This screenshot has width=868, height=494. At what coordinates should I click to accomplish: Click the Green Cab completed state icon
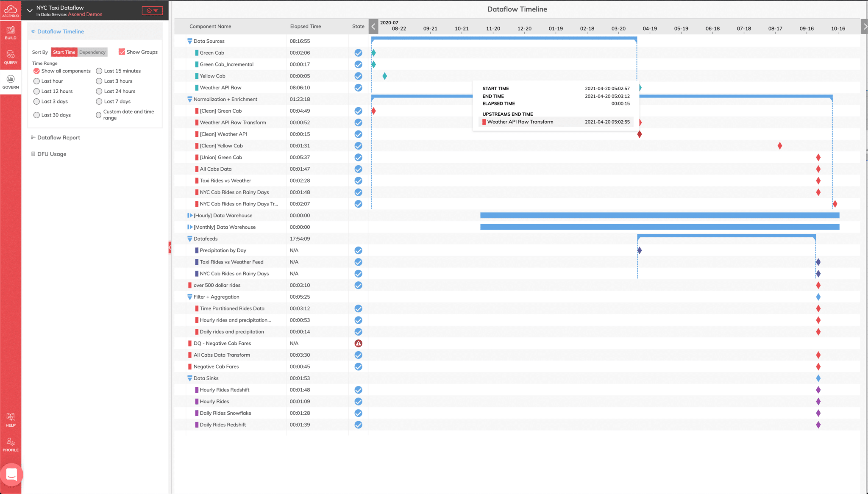pyautogui.click(x=358, y=53)
